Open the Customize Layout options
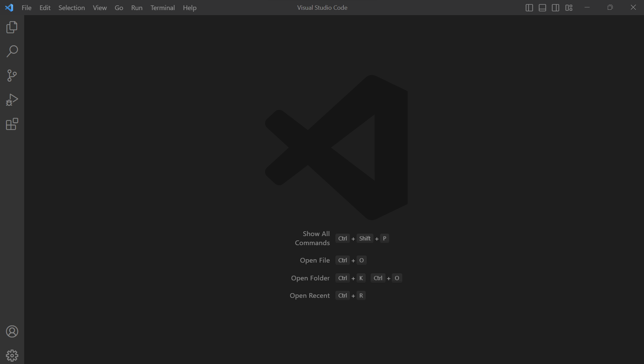Image resolution: width=644 pixels, height=364 pixels. [569, 8]
